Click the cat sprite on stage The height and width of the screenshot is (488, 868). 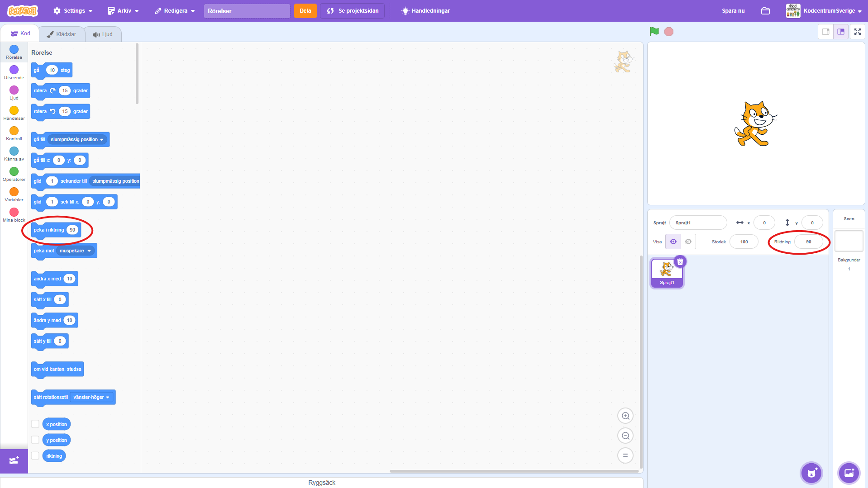click(755, 123)
